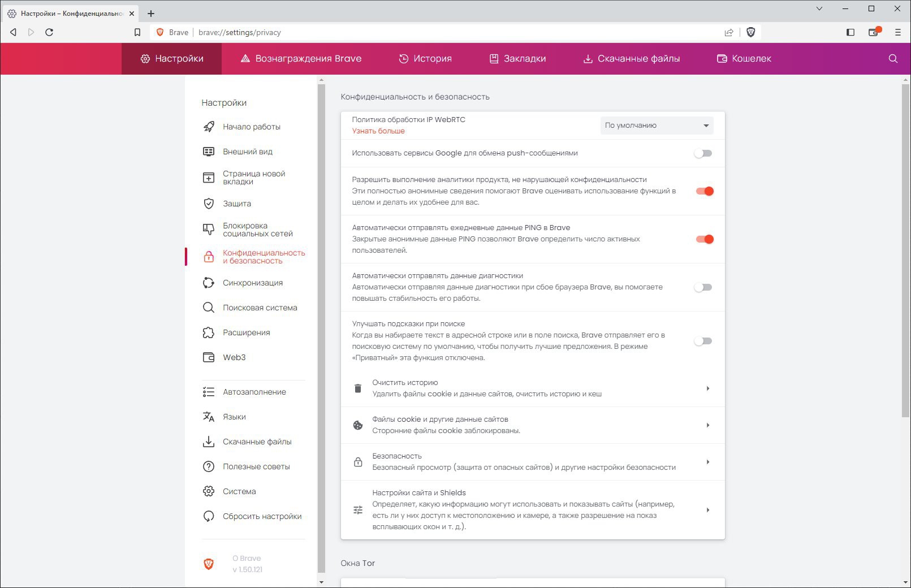Click the Поисковая система magnifier icon
This screenshot has height=588, width=911.
click(x=209, y=308)
